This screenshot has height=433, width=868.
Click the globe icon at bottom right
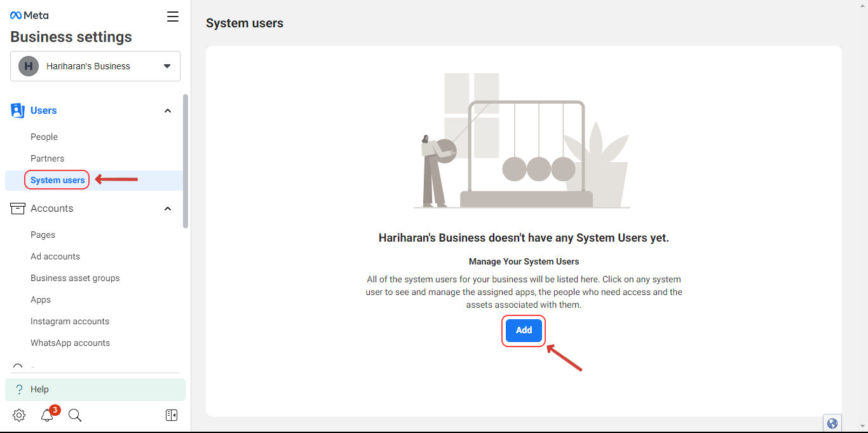click(832, 423)
